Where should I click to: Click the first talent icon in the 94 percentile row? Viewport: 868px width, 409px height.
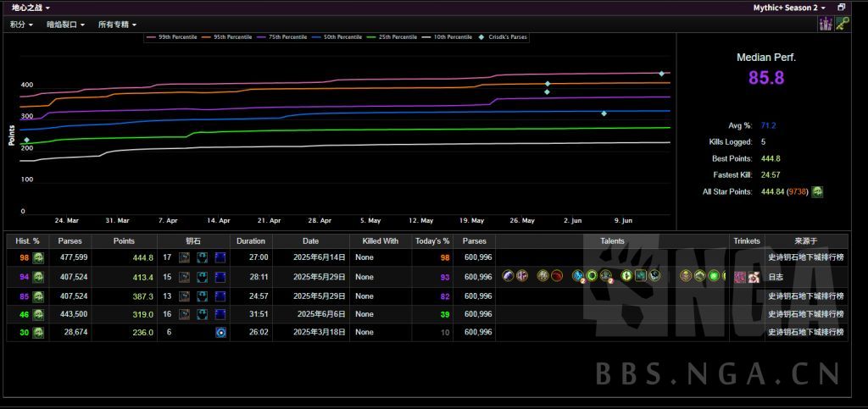[508, 277]
